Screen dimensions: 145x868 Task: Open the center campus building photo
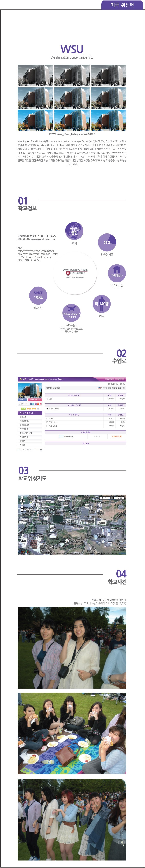[x=72, y=98]
